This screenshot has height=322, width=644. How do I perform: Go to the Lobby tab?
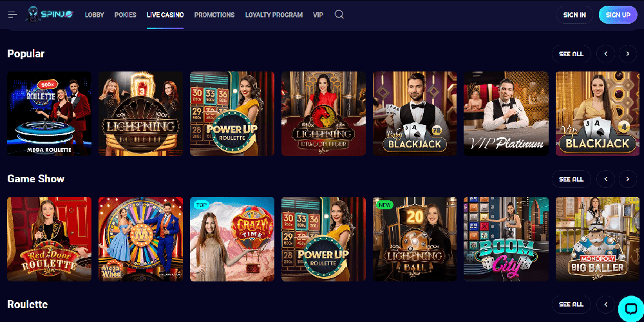pyautogui.click(x=95, y=15)
